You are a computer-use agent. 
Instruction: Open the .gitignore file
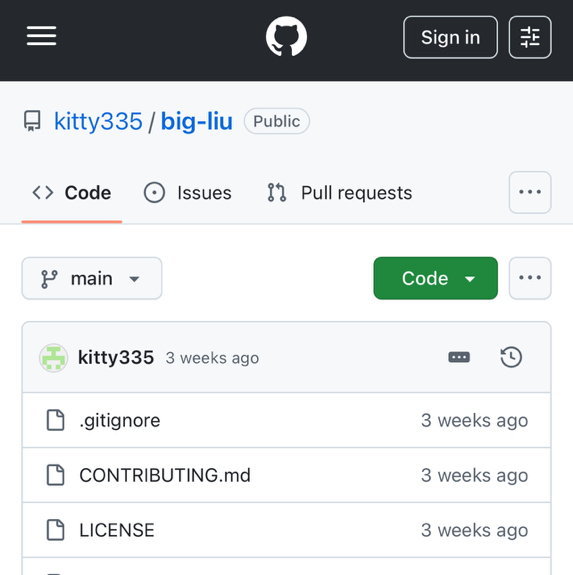(120, 420)
